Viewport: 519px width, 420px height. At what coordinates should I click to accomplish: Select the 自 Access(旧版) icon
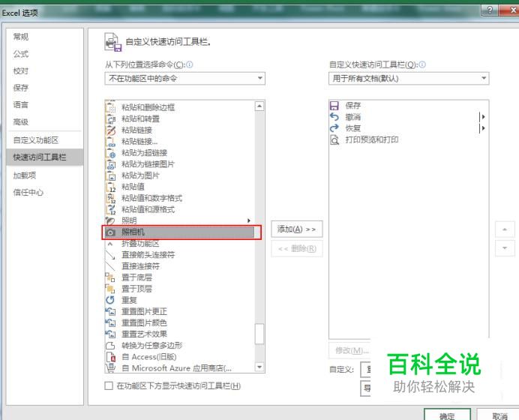110,357
